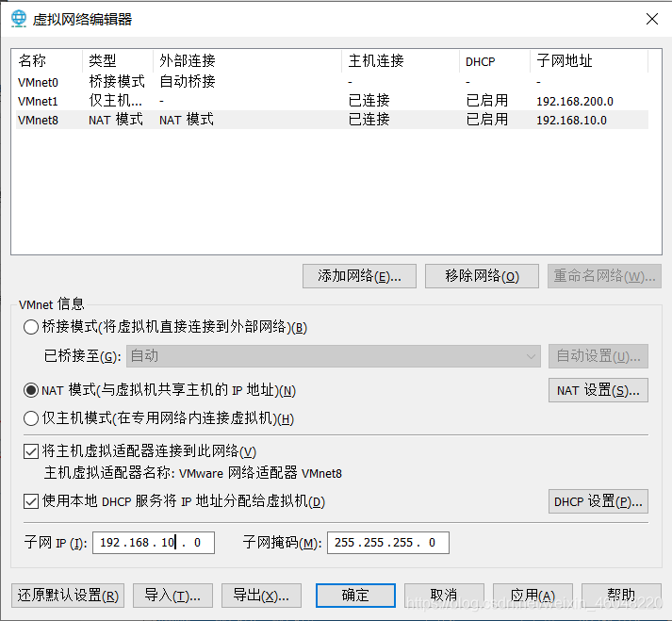The width and height of the screenshot is (672, 621).
Task: Select the VMnet1 network row
Action: [332, 101]
